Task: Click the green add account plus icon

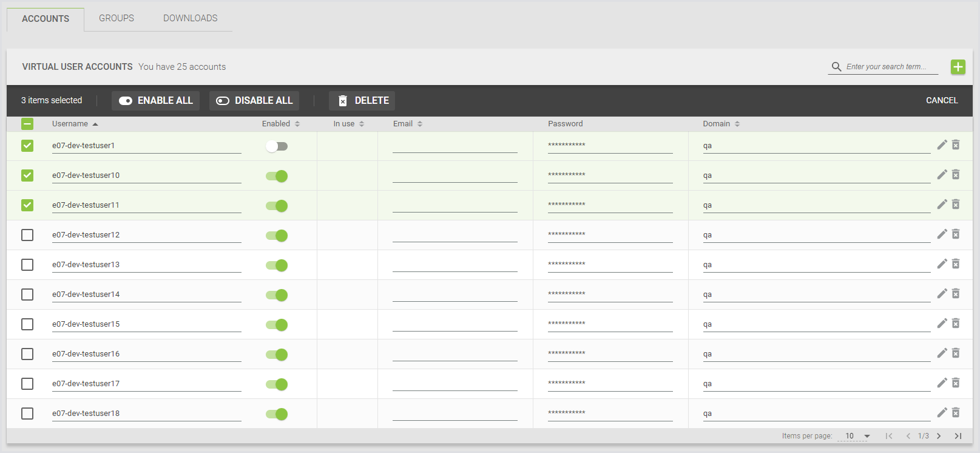Action: tap(958, 67)
